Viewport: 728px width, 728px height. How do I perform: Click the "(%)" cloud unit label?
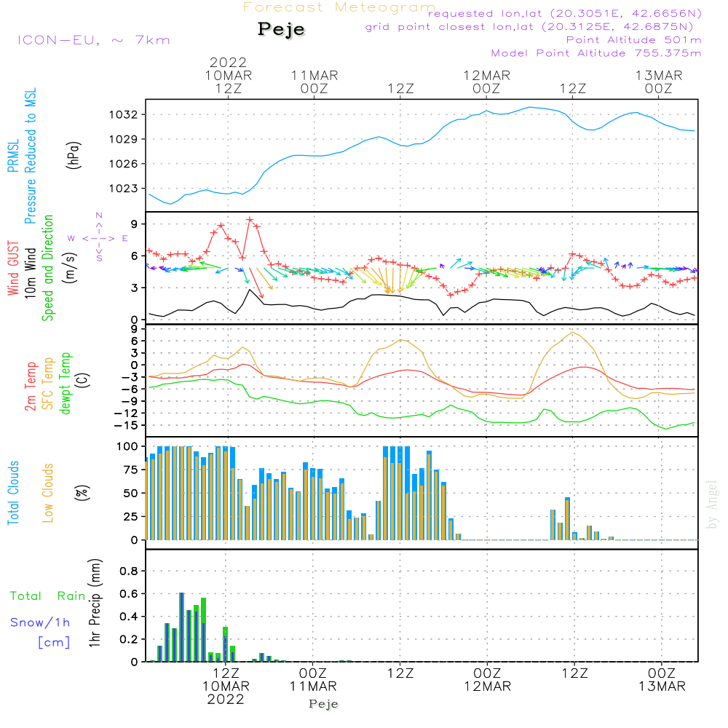point(82,493)
